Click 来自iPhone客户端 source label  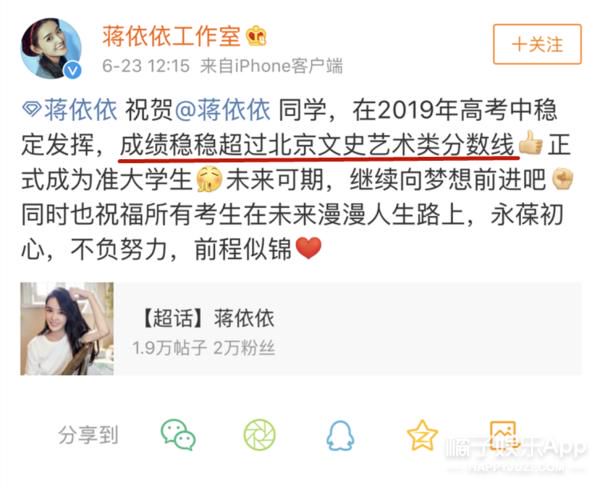click(x=271, y=66)
